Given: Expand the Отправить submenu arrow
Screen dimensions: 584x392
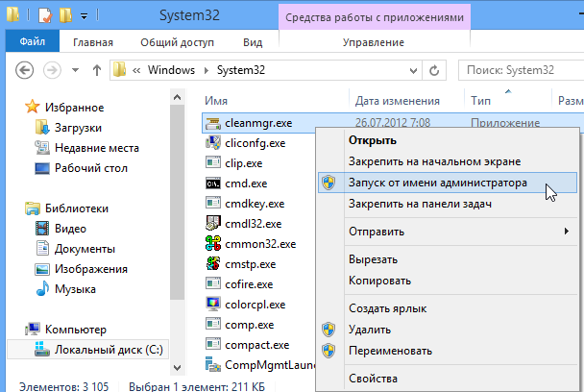Looking at the screenshot, I should [566, 231].
